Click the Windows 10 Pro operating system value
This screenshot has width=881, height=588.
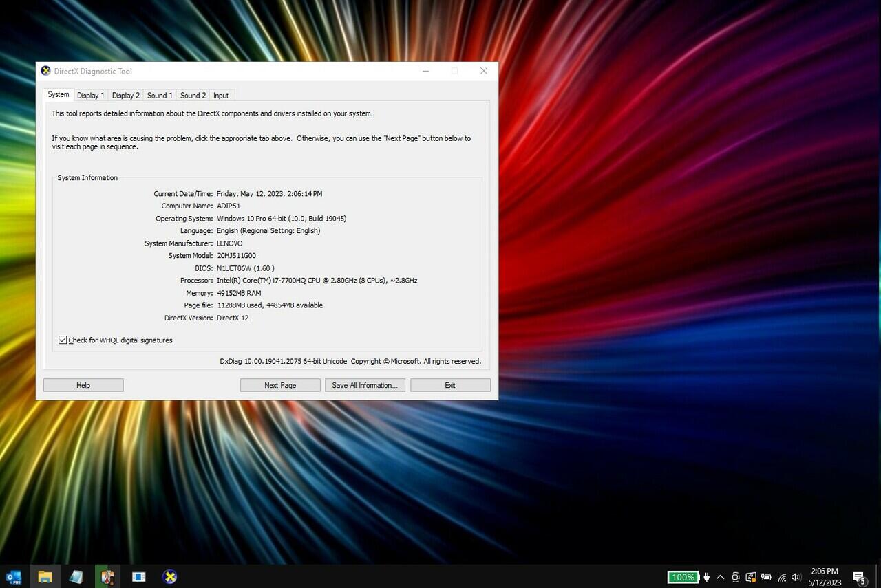pyautogui.click(x=282, y=218)
